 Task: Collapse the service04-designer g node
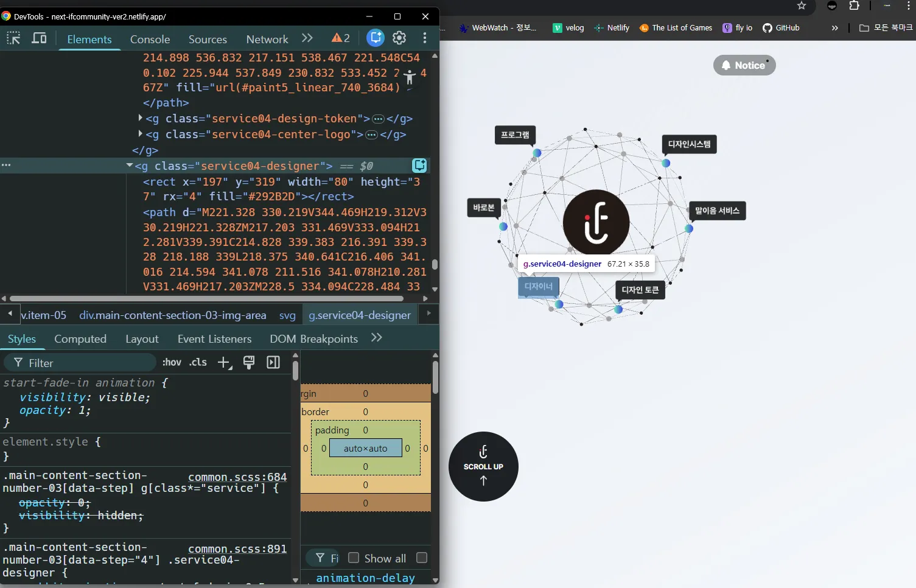coord(130,166)
